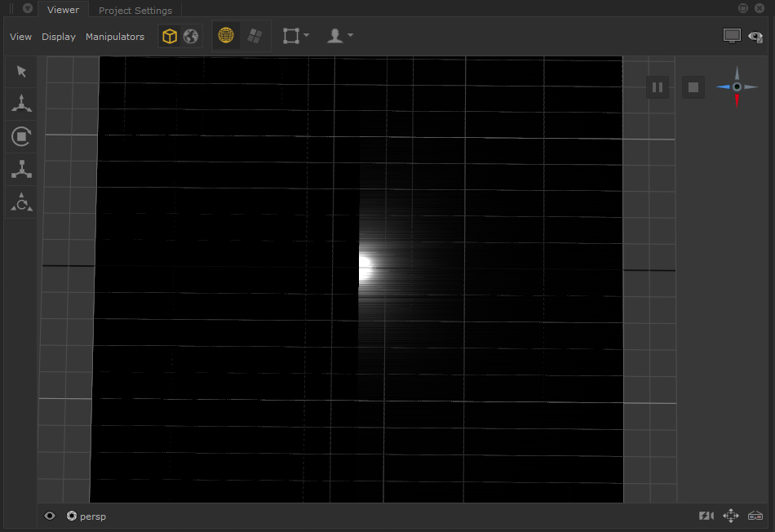Open the panel options arrow left of Viewer
The image size is (775, 532).
(27, 9)
